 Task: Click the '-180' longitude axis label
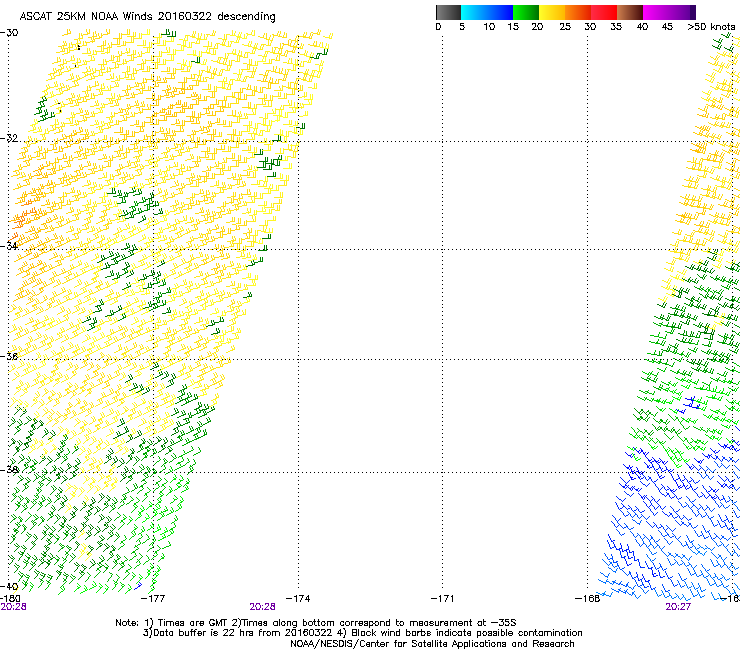10,599
